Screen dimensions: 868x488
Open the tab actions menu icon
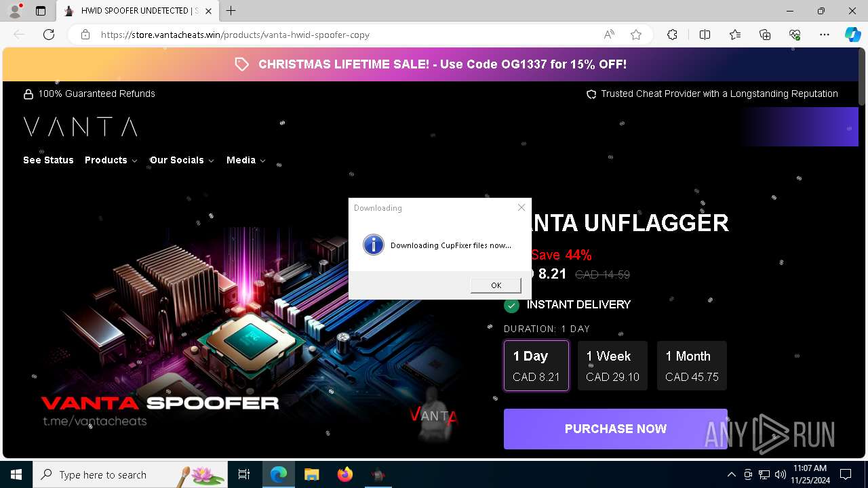[x=41, y=11]
